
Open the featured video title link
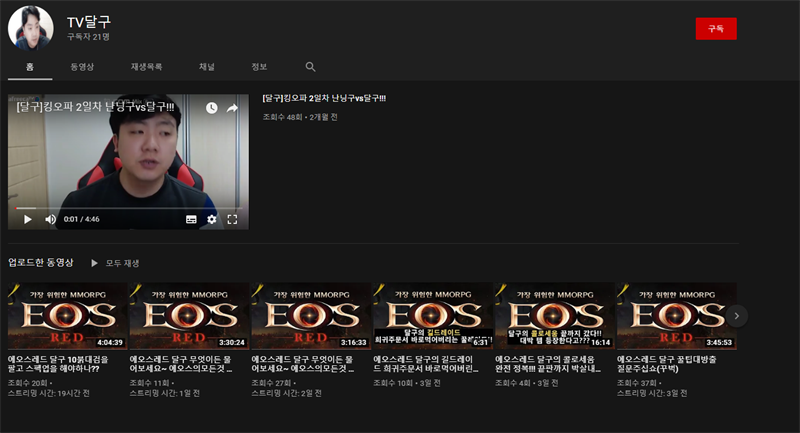[324, 98]
